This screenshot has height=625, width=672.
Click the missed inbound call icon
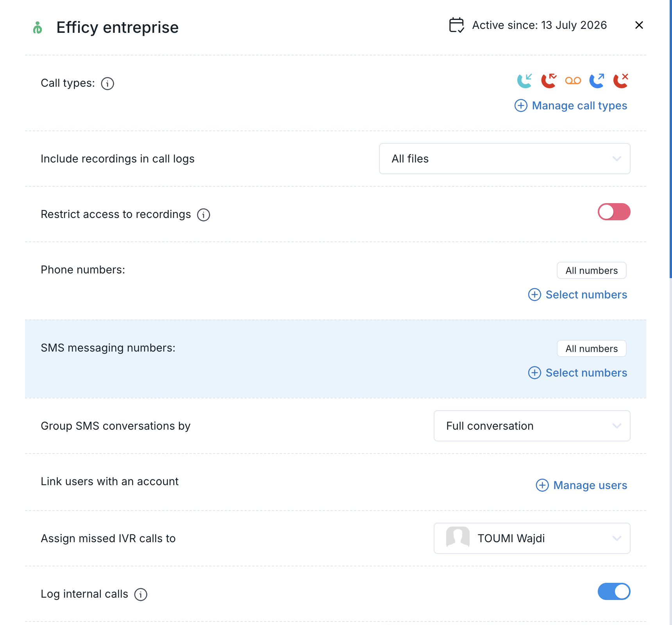(549, 81)
